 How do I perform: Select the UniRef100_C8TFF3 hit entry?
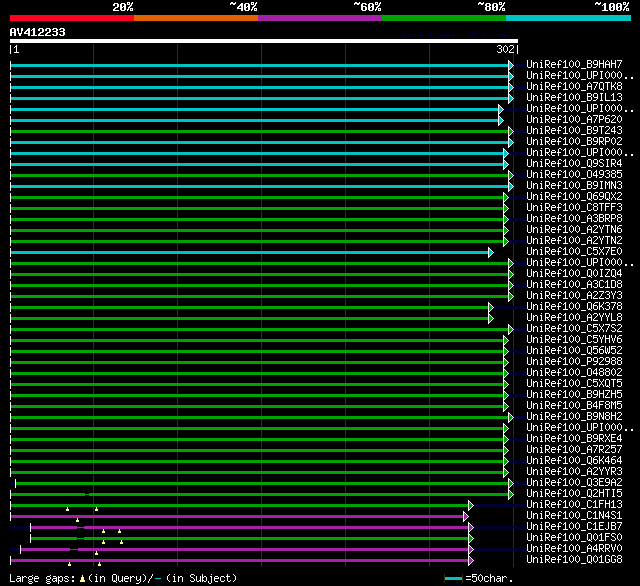click(x=574, y=208)
